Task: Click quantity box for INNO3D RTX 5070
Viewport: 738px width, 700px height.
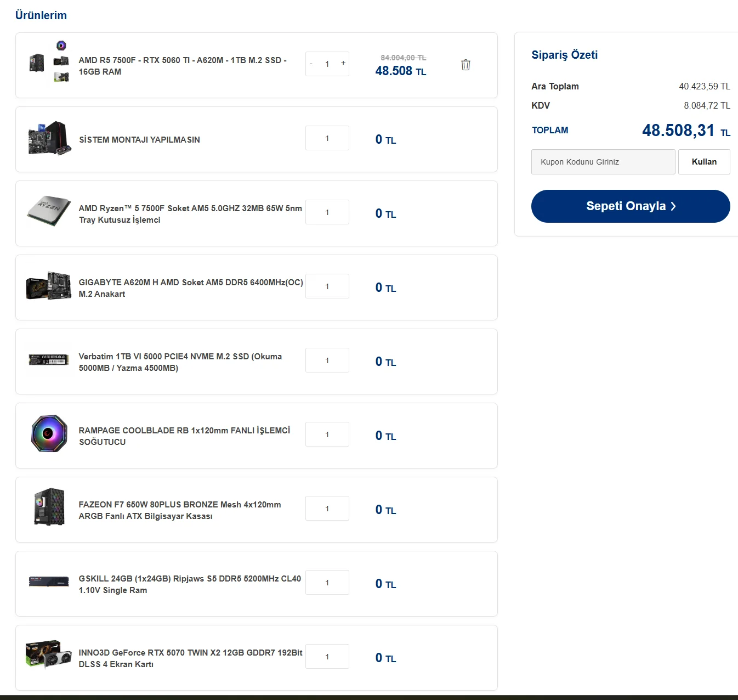Action: click(327, 657)
